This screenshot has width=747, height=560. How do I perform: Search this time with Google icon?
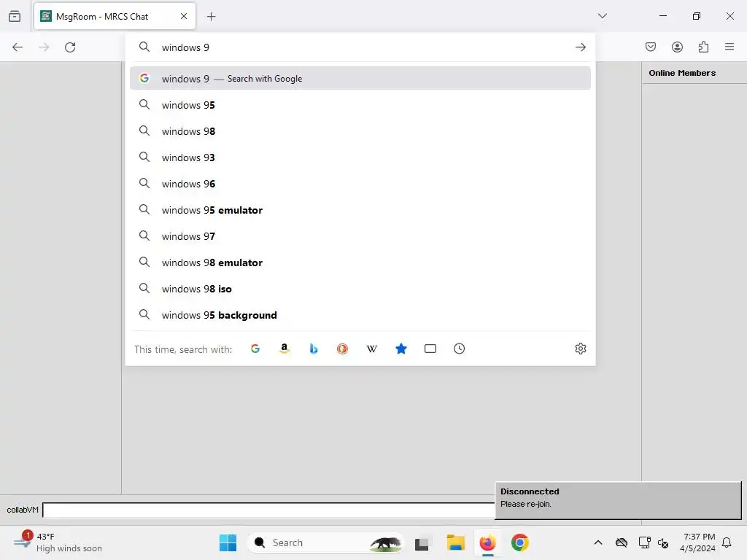point(255,349)
